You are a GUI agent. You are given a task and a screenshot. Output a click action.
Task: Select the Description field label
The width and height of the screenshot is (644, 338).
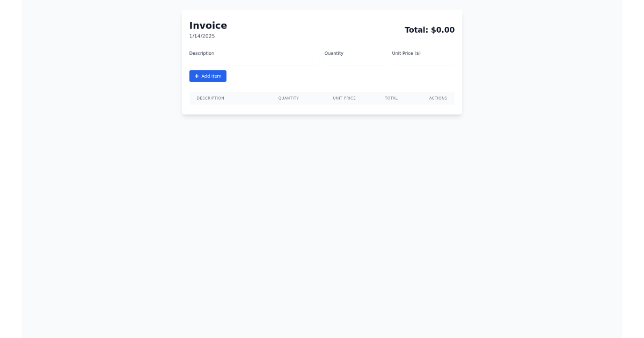tap(202, 53)
